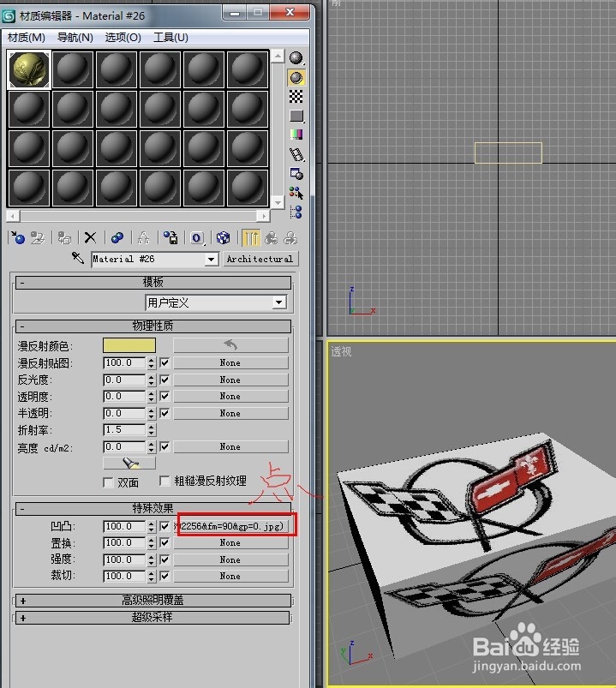Click the Reset Map/Mtl X icon
The height and width of the screenshot is (688, 616).
[90, 238]
